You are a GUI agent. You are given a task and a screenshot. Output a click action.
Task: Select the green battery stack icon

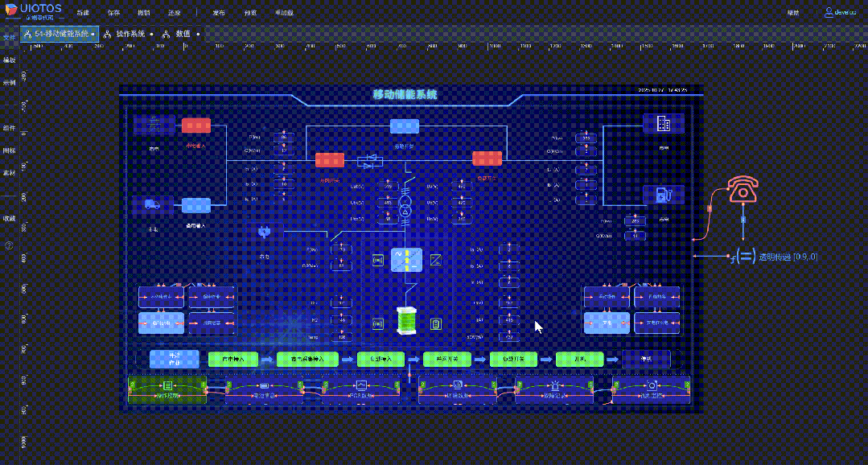point(407,322)
